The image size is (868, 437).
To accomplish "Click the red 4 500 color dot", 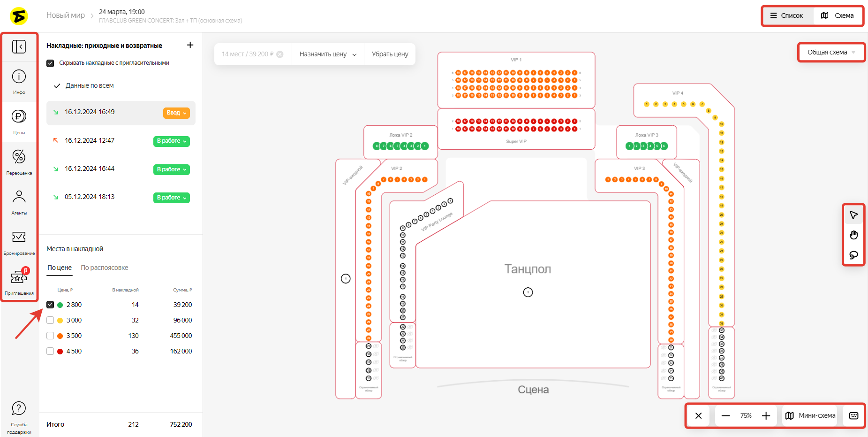I will click(60, 352).
